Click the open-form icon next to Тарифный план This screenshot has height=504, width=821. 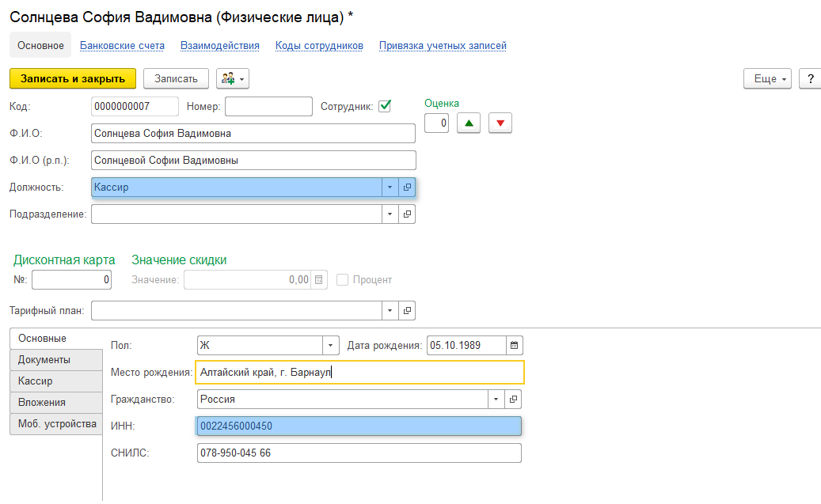tap(407, 310)
